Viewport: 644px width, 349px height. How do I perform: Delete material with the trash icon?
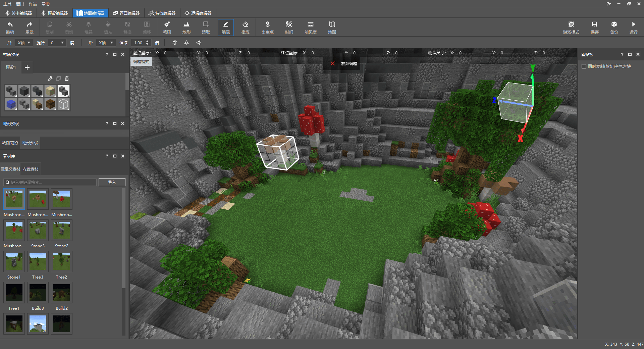pyautogui.click(x=67, y=79)
